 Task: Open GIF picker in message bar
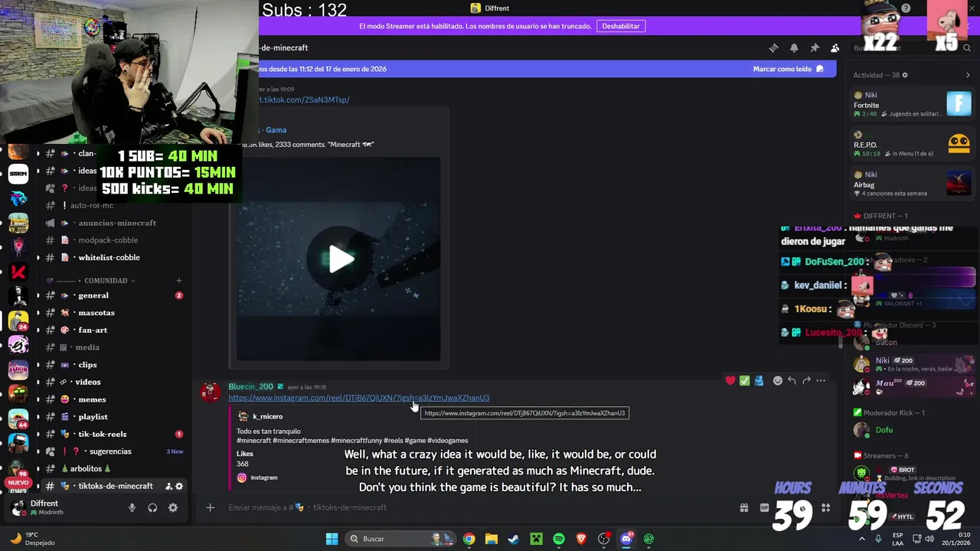764,507
